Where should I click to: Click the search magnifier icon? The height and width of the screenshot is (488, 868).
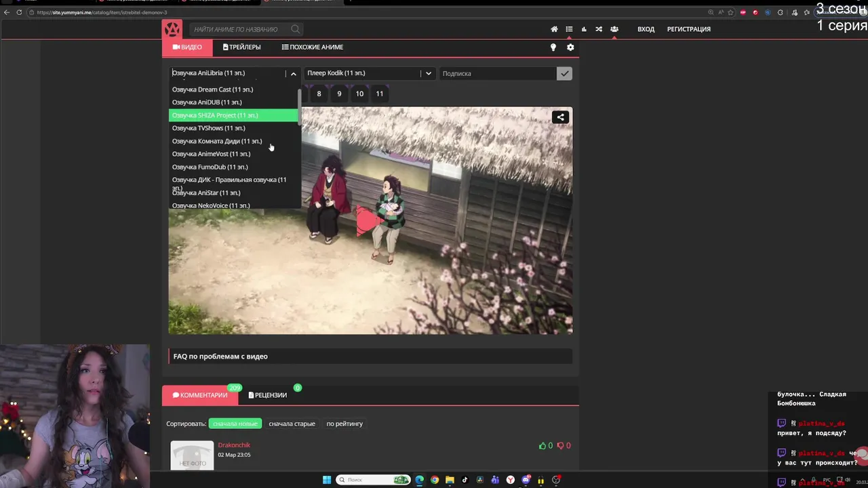[x=295, y=29]
